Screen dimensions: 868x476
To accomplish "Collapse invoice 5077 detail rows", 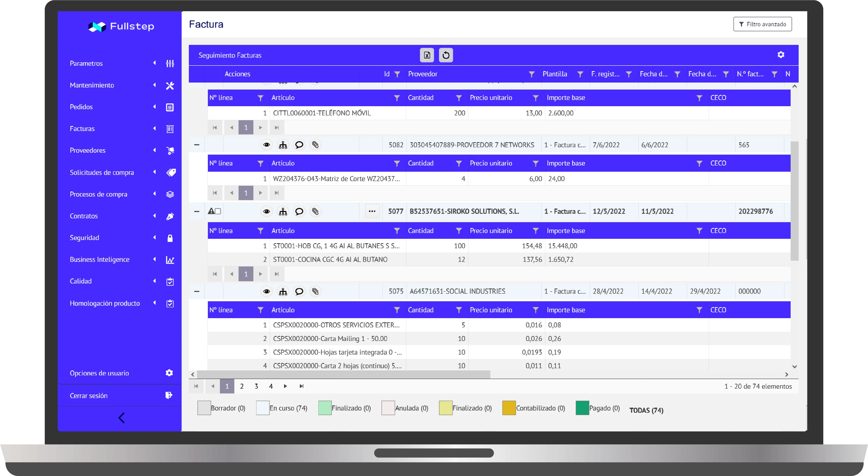I will tap(197, 211).
